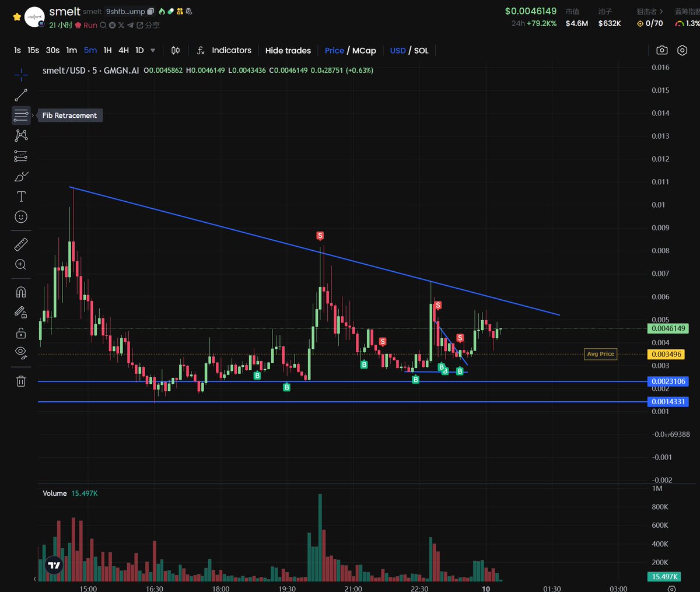Screen dimensions: 700x592
Task: Expand the timeframe dropdown arrow
Action: point(153,51)
